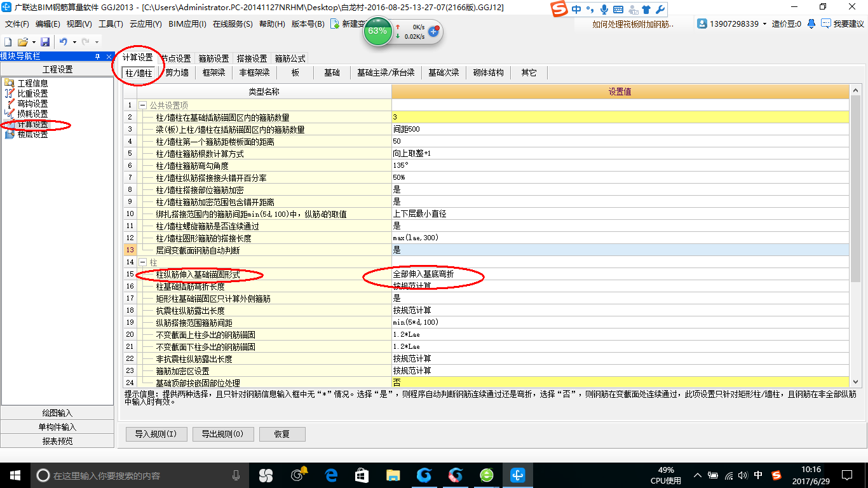The width and height of the screenshot is (868, 488).
Task: Click the Sogou wrench settings icon
Action: point(660,10)
